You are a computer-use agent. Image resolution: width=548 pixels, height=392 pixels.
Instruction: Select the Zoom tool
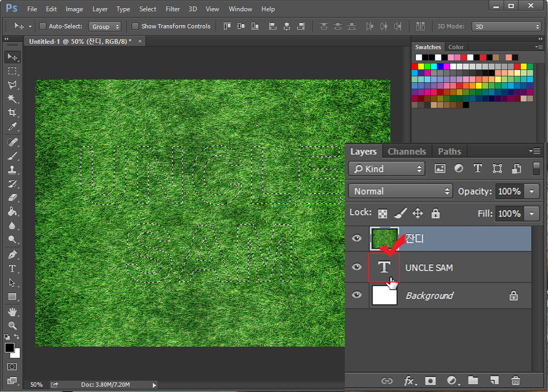click(x=12, y=325)
